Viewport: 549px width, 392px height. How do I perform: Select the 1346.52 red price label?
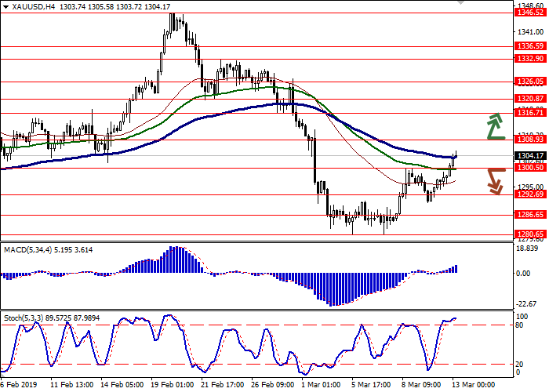pyautogui.click(x=529, y=13)
